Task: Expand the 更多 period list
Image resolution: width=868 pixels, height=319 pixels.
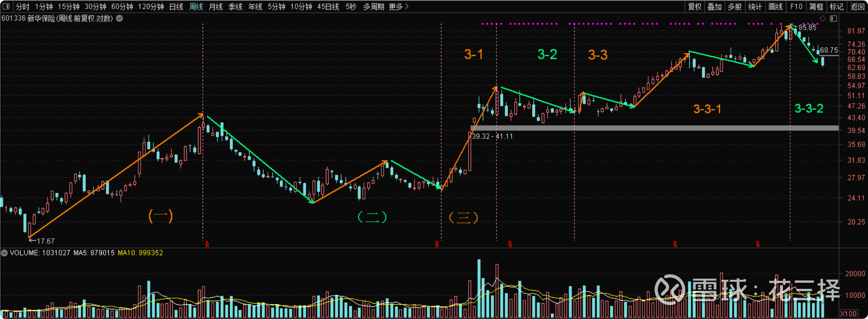Action: (399, 7)
